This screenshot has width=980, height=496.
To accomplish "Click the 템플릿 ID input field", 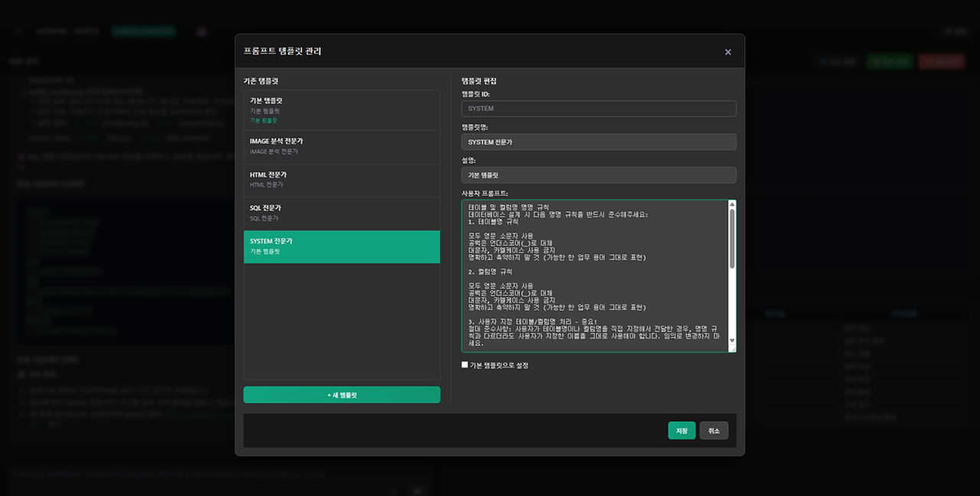I will (x=598, y=109).
